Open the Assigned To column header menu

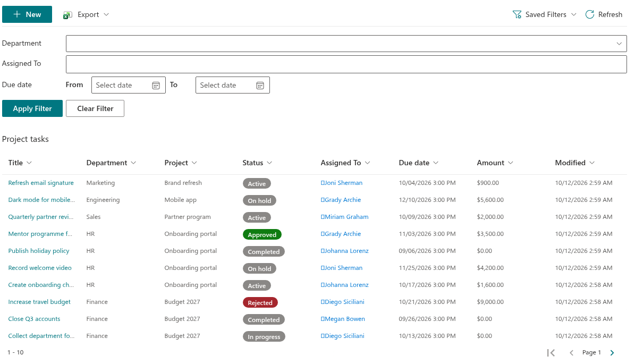(x=345, y=163)
